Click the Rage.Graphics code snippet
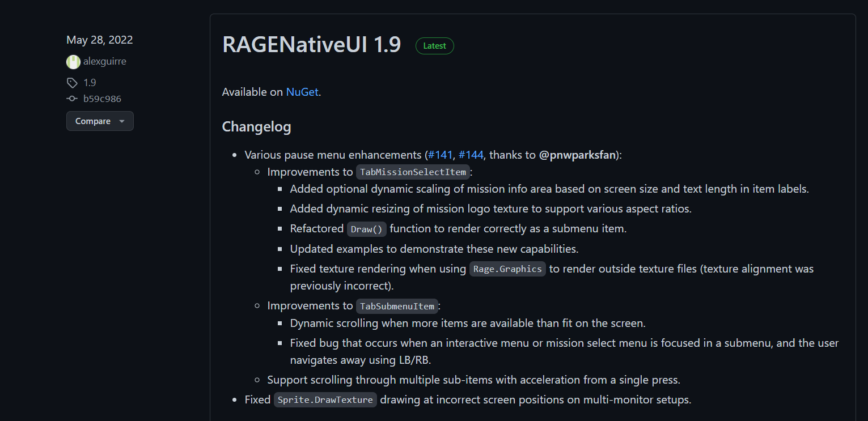 pos(507,269)
